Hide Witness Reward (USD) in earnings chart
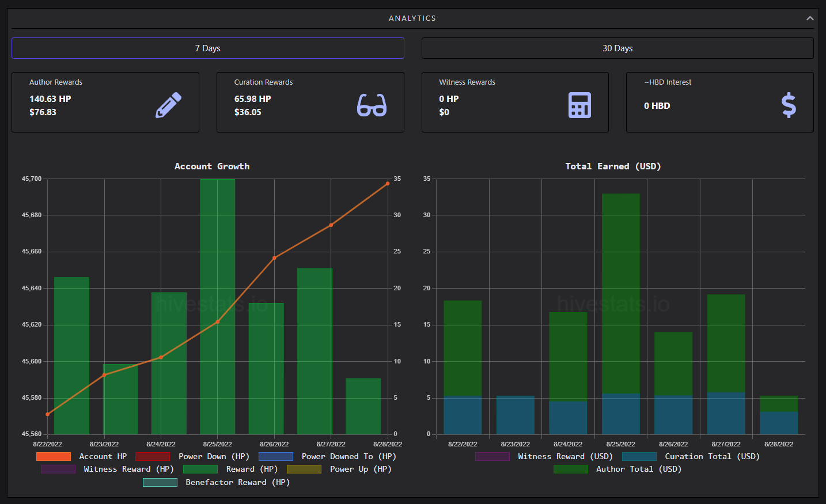Viewport: 826px width, 504px height. click(x=544, y=456)
